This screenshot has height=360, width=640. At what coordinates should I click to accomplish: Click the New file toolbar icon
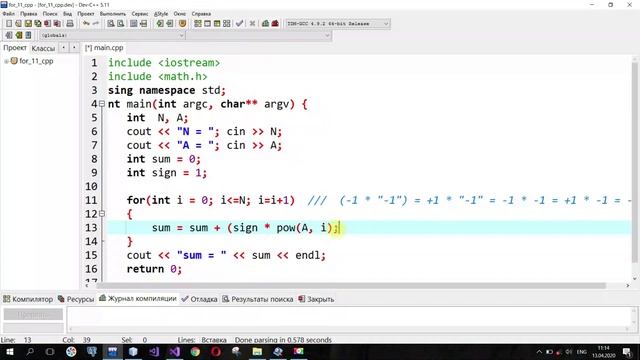pos(9,24)
